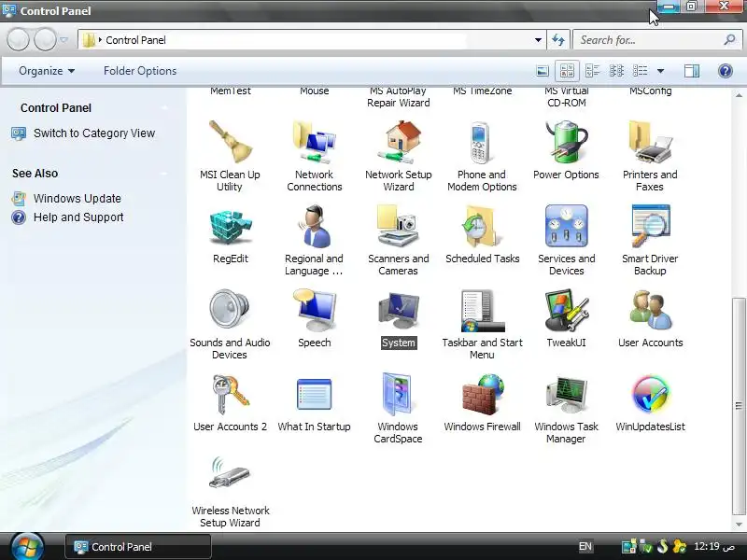747x560 pixels.
Task: Launch Smart Driver Backup
Action: (650, 240)
